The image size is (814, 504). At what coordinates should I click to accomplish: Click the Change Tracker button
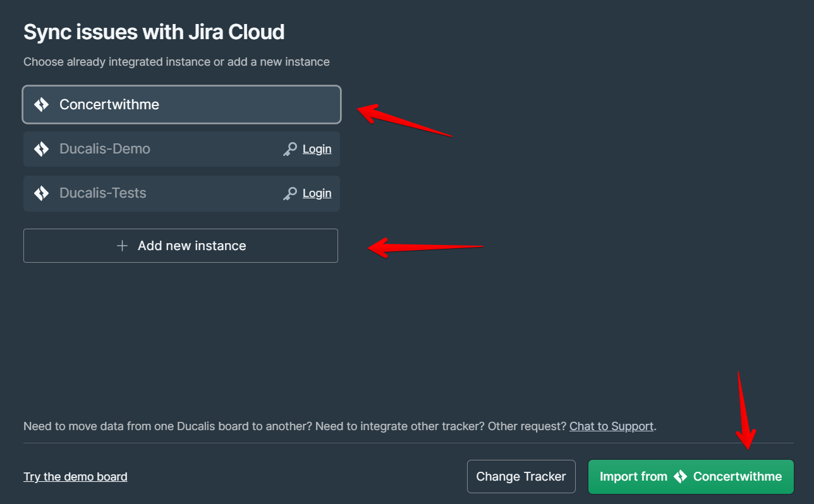coord(521,476)
